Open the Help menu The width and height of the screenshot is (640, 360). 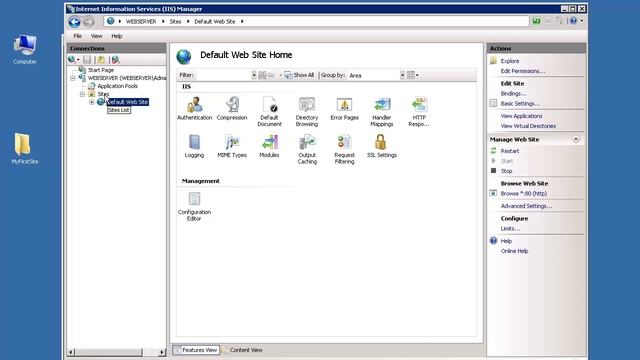click(117, 36)
